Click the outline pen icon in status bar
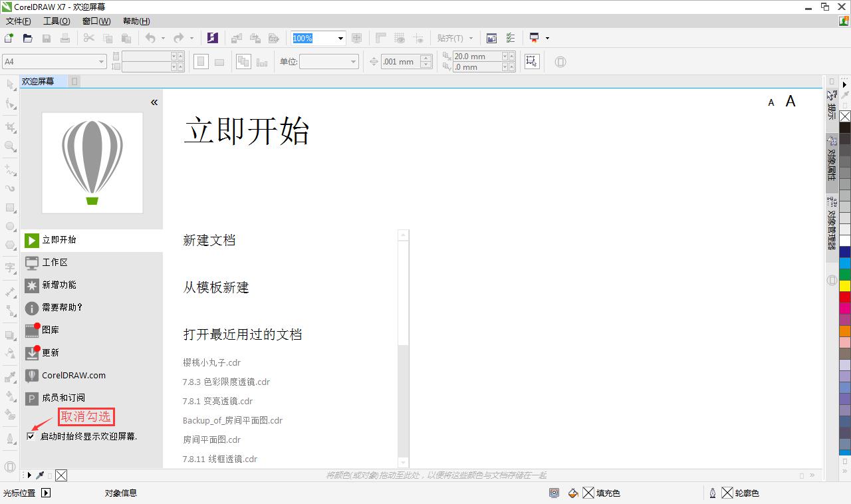The height and width of the screenshot is (504, 851). [x=712, y=493]
